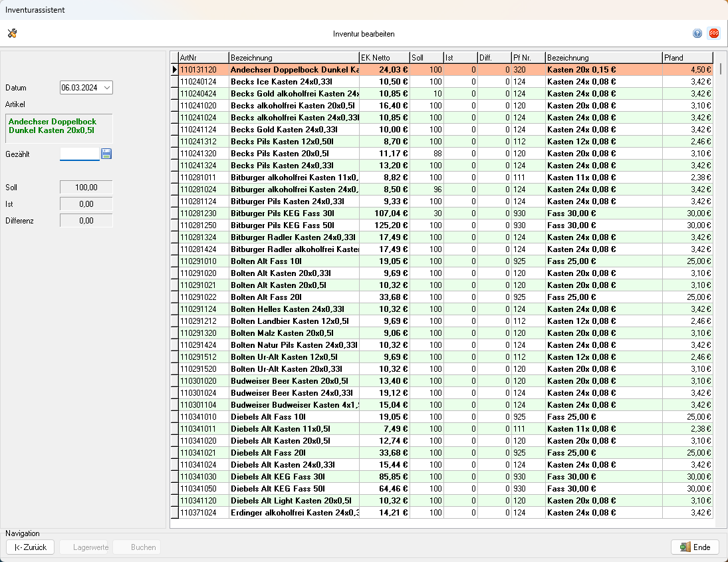Sort by the ArtNr column header
This screenshot has height=562, width=728.
coord(204,58)
